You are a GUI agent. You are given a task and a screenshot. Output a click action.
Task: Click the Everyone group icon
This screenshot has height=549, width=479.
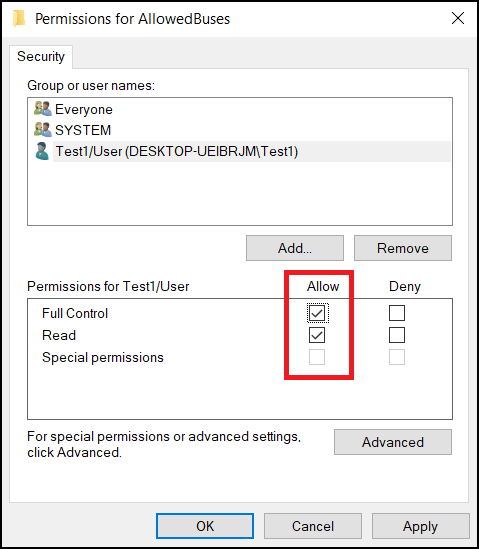pyautogui.click(x=43, y=109)
